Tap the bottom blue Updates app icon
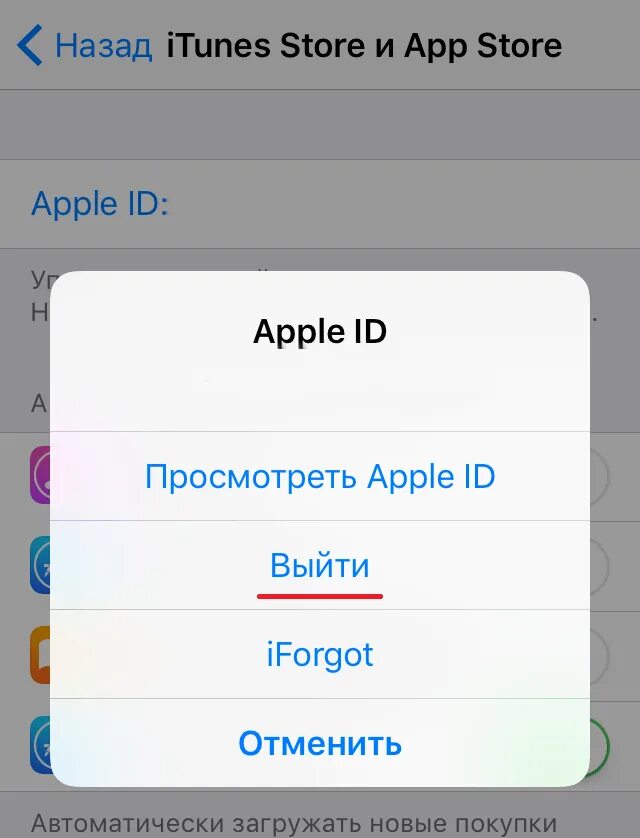 pos(40,744)
